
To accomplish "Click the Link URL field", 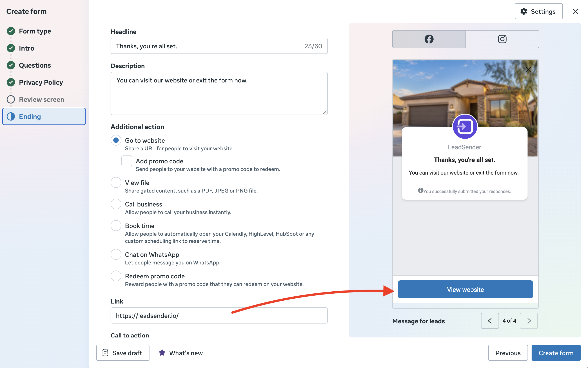I will tap(219, 315).
